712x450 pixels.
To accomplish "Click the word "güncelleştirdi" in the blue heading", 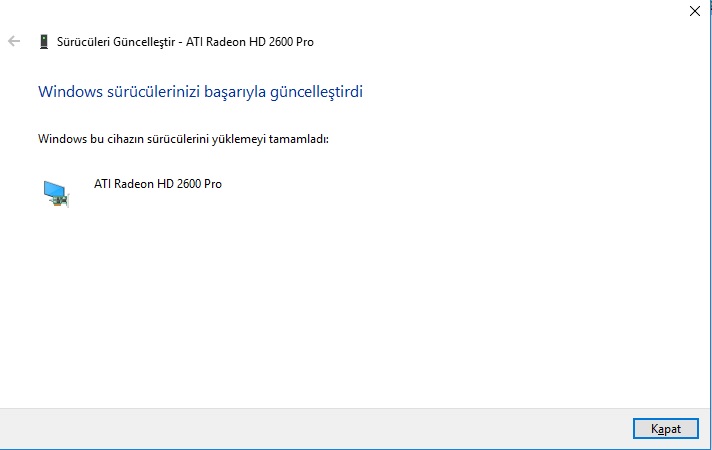I will 316,92.
